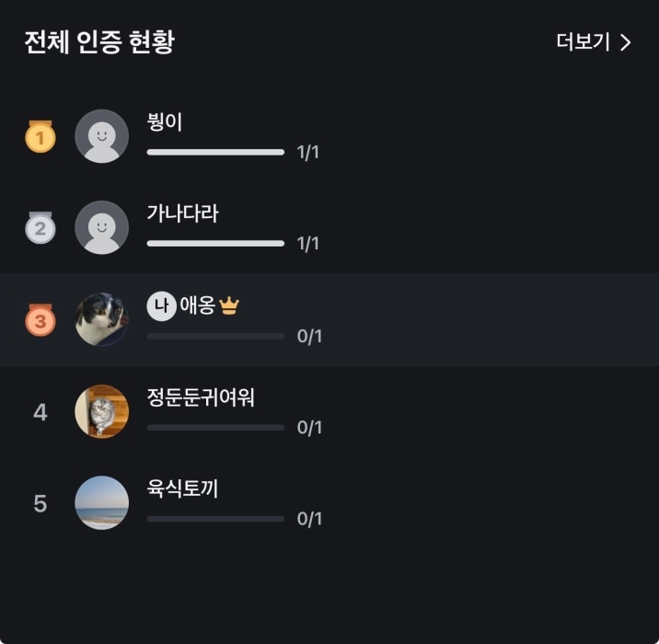Click the bronze third-place medal icon
Image resolution: width=659 pixels, height=644 pixels.
(x=40, y=320)
